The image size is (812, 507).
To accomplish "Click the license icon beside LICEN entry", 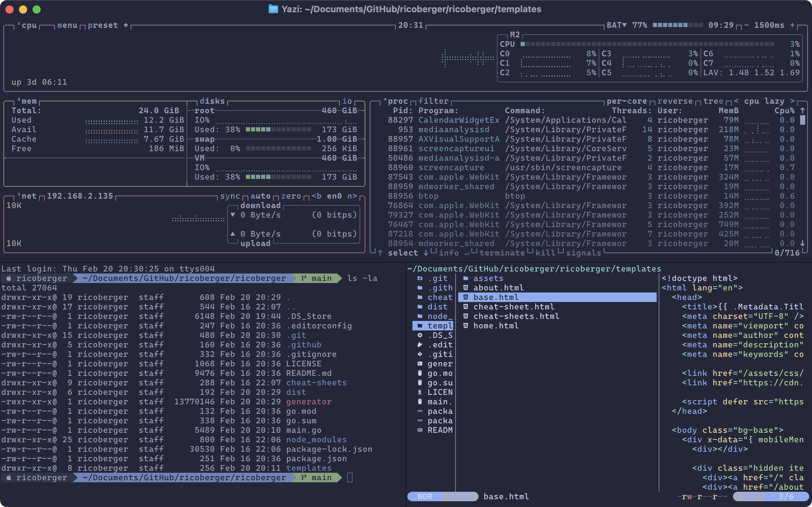I will click(420, 392).
